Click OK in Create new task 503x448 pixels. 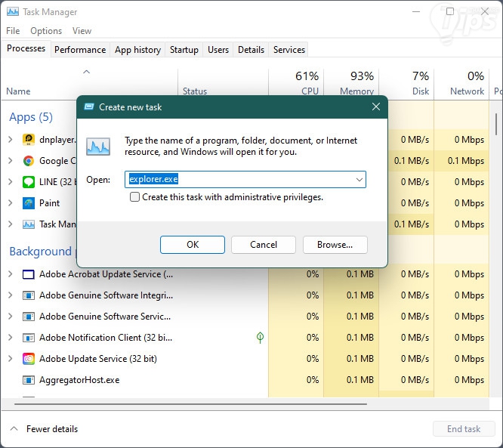click(x=193, y=245)
